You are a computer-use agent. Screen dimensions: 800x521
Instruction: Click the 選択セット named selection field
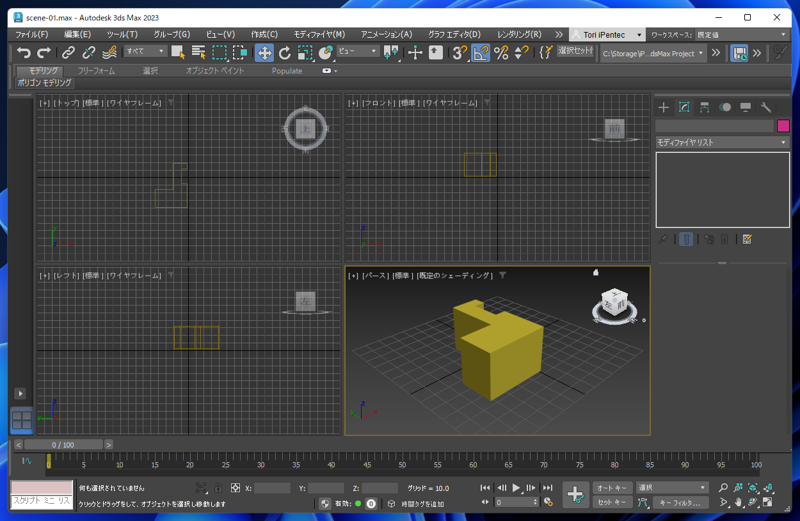576,51
